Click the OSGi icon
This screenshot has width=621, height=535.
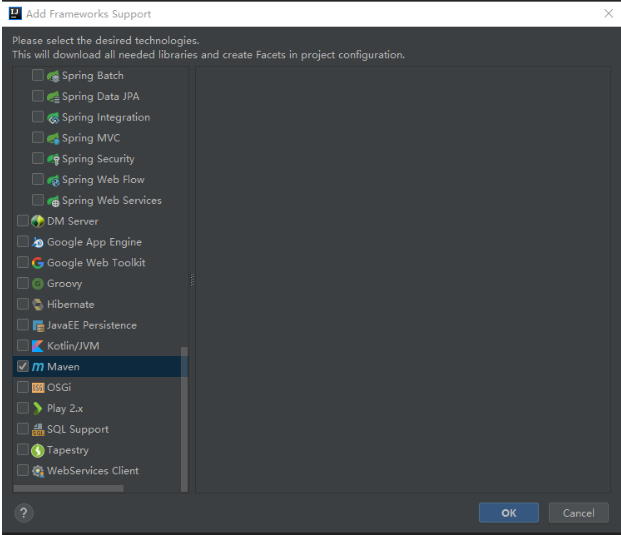coord(38,388)
